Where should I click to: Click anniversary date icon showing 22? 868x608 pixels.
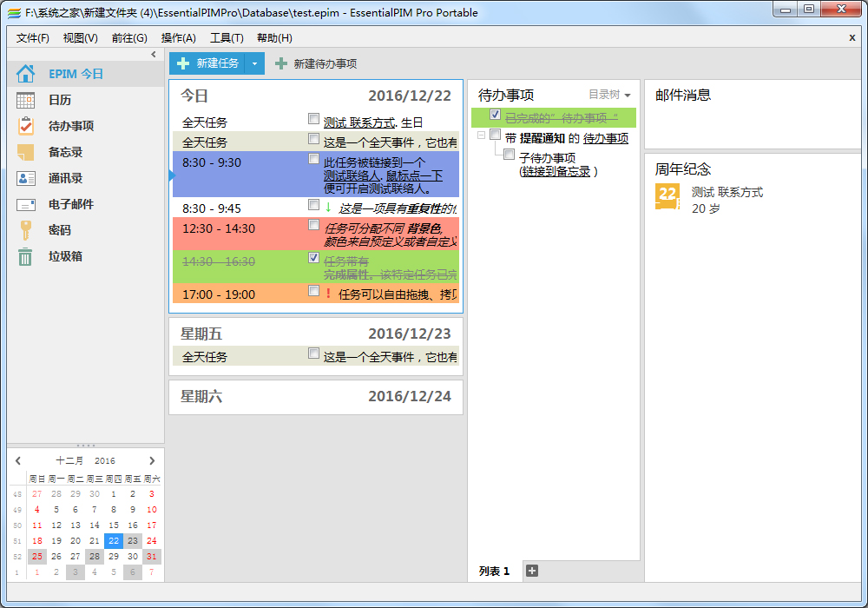click(667, 196)
